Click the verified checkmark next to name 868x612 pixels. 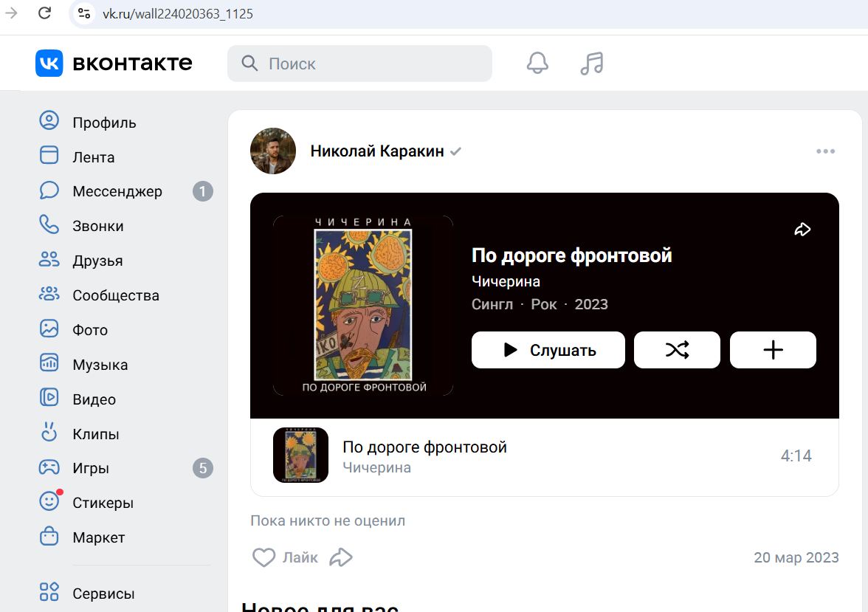(455, 151)
